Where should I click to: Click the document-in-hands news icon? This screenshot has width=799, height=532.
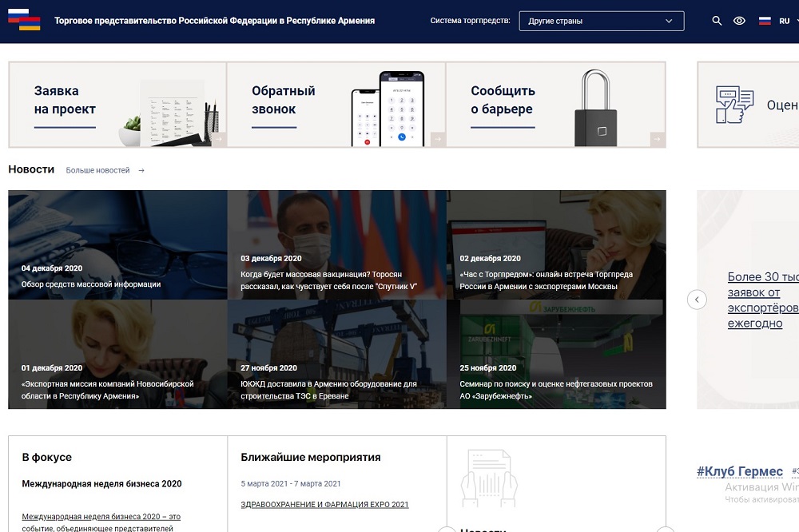point(489,478)
